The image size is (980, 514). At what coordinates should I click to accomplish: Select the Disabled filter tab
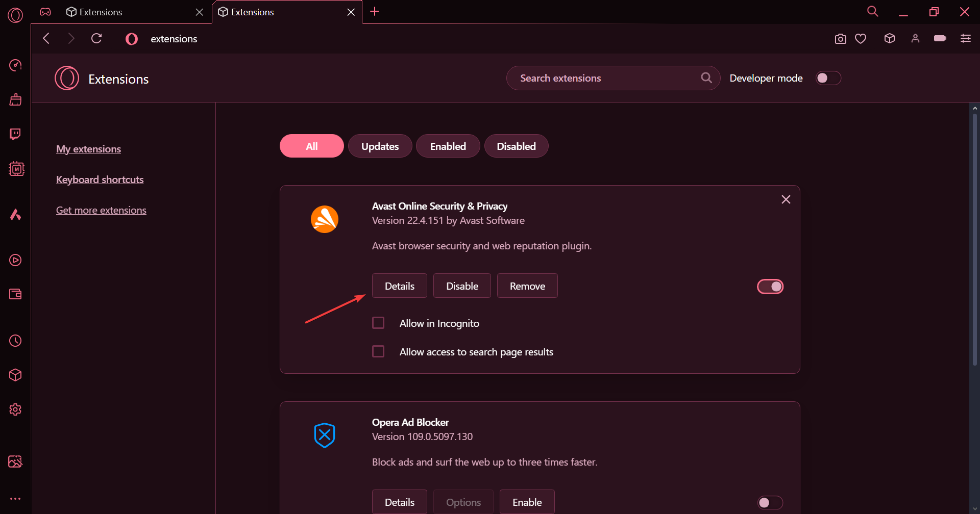[517, 146]
